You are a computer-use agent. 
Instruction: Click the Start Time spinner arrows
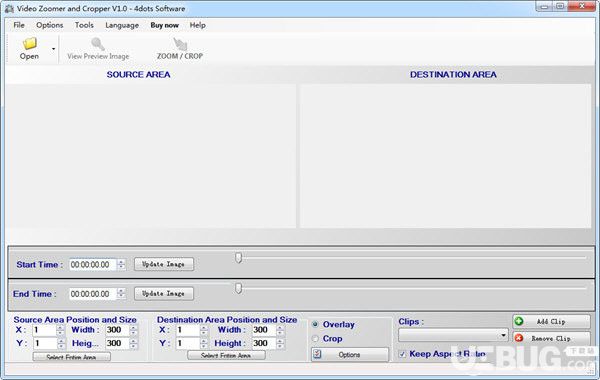coord(121,264)
